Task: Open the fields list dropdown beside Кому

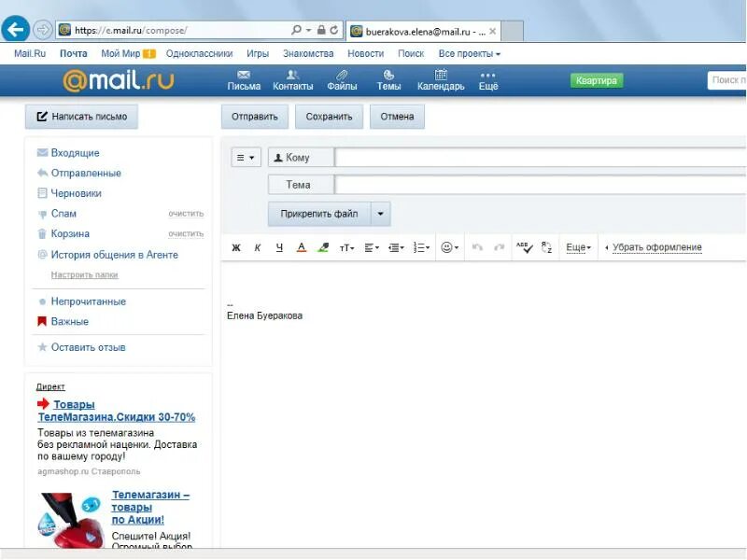Action: click(246, 157)
